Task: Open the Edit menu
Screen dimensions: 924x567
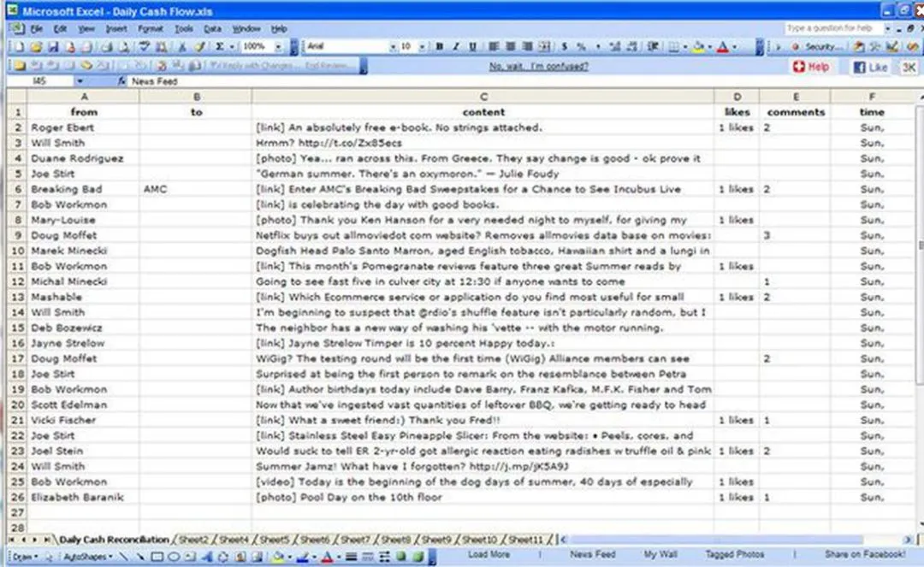Action: tap(60, 29)
